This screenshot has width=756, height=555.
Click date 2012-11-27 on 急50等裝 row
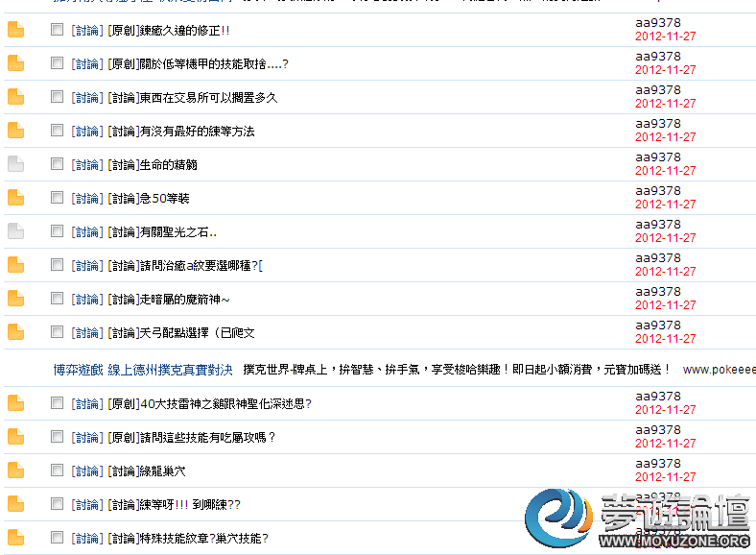point(666,205)
